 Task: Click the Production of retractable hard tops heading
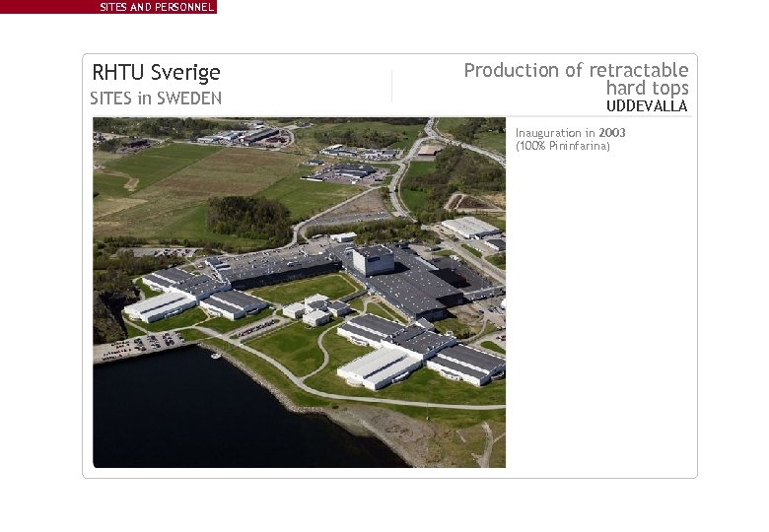point(577,79)
